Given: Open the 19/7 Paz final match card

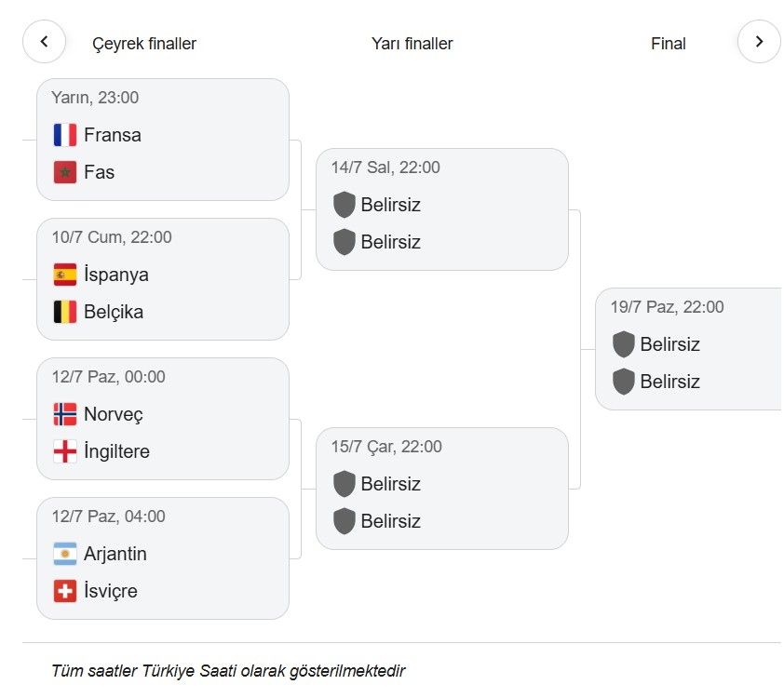Looking at the screenshot, I should click(688, 349).
